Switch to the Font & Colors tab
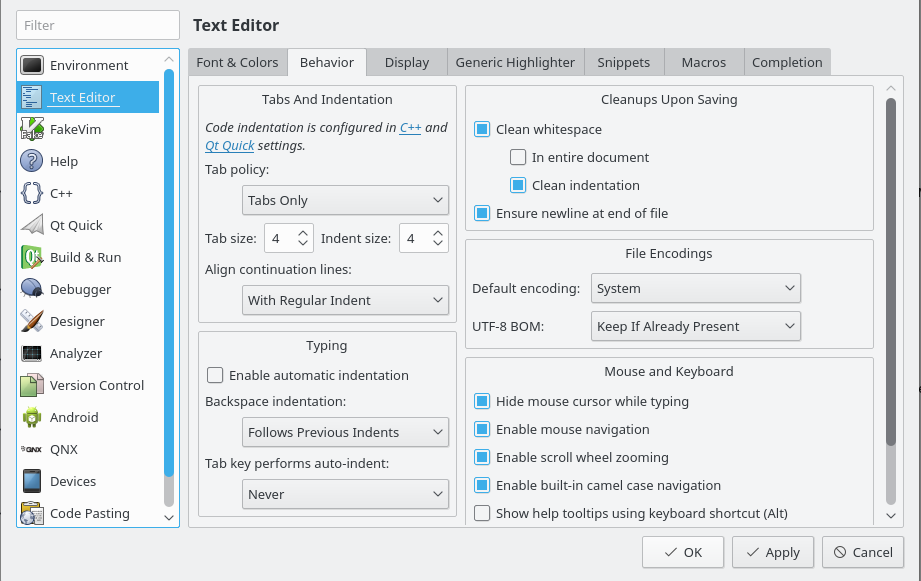Image resolution: width=921 pixels, height=581 pixels. pyautogui.click(x=237, y=62)
